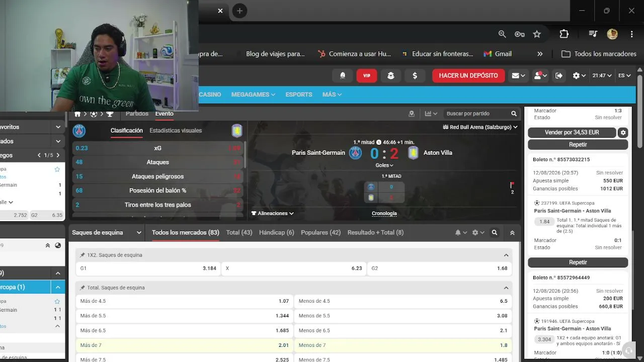644x362 pixels.
Task: Pin the Total. Saques de esquina market
Action: (x=83, y=288)
